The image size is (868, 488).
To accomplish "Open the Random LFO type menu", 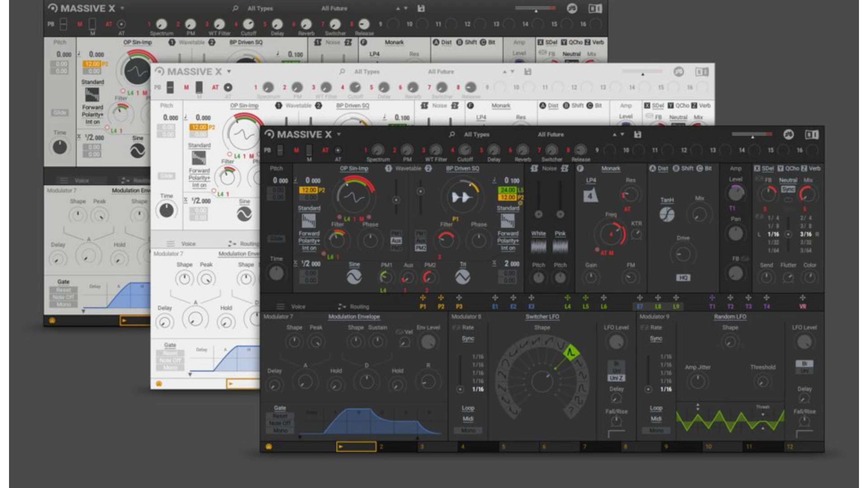I will pyautogui.click(x=730, y=316).
